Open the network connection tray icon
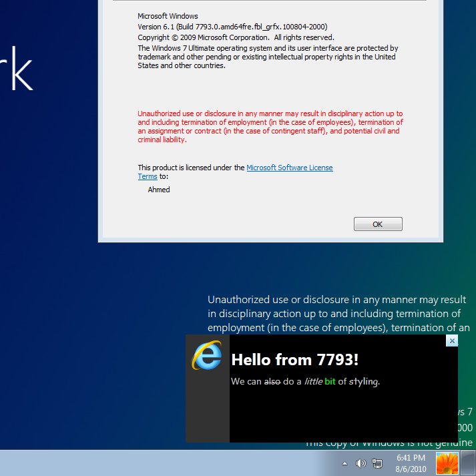 click(x=377, y=463)
